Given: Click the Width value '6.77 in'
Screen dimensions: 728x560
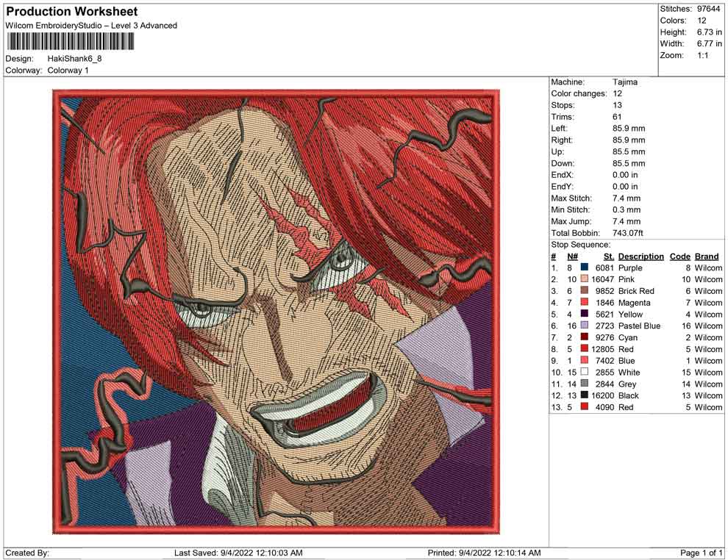Looking at the screenshot, I should pos(710,43).
